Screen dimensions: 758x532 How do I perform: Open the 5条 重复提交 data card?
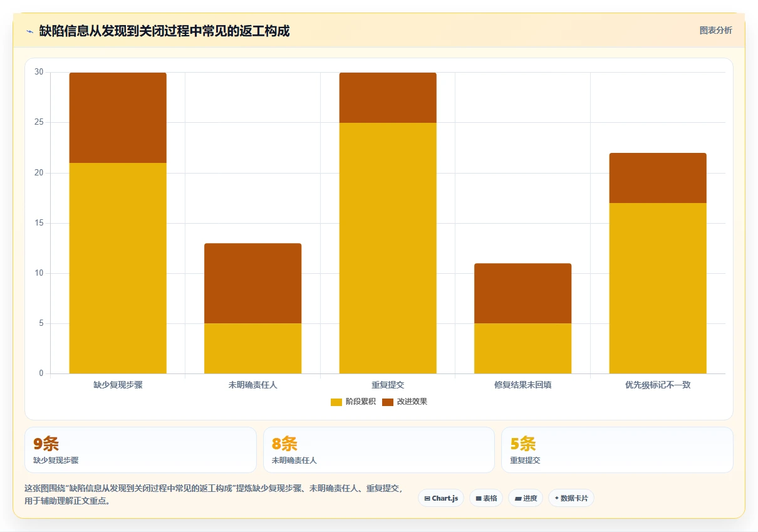617,450
